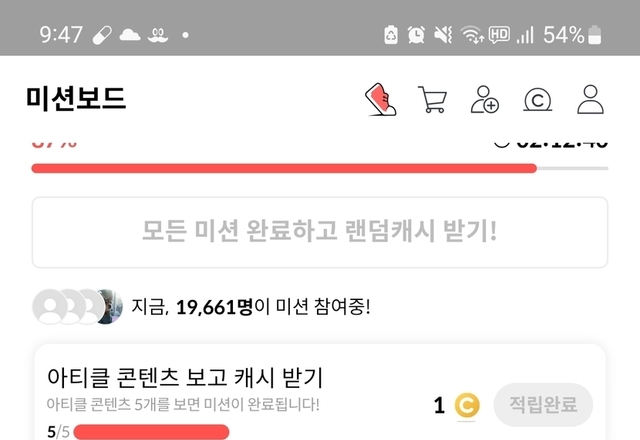Open the red sneaker step-counter icon

pyautogui.click(x=380, y=100)
